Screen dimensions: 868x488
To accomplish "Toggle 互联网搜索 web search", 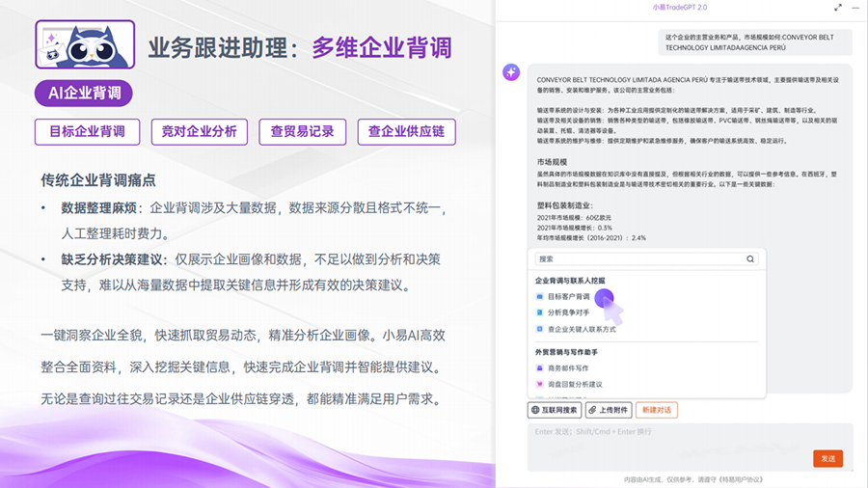I will tap(555, 410).
